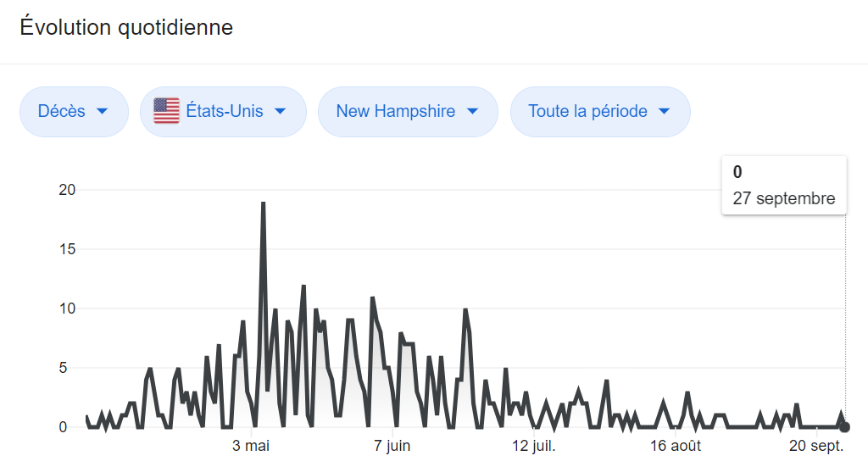This screenshot has width=868, height=467.
Task: Open the New Hampshire region dropdown
Action: 408,112
